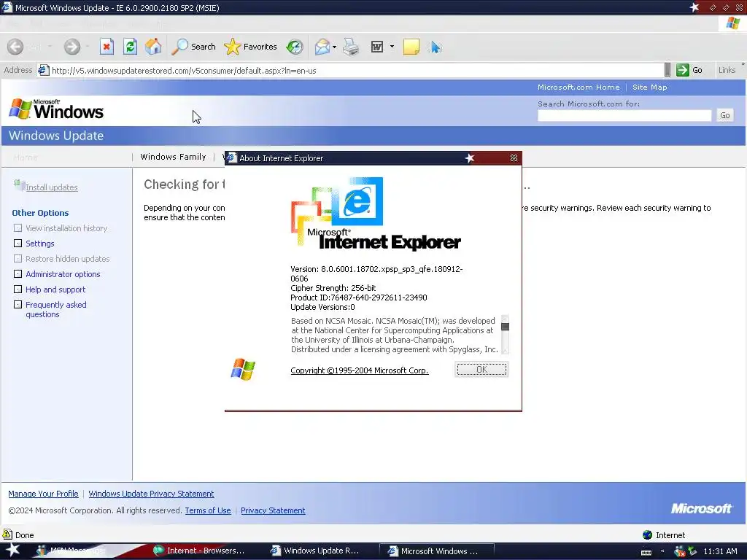The height and width of the screenshot is (560, 747).
Task: Open the Terms of Use link
Action: [208, 510]
